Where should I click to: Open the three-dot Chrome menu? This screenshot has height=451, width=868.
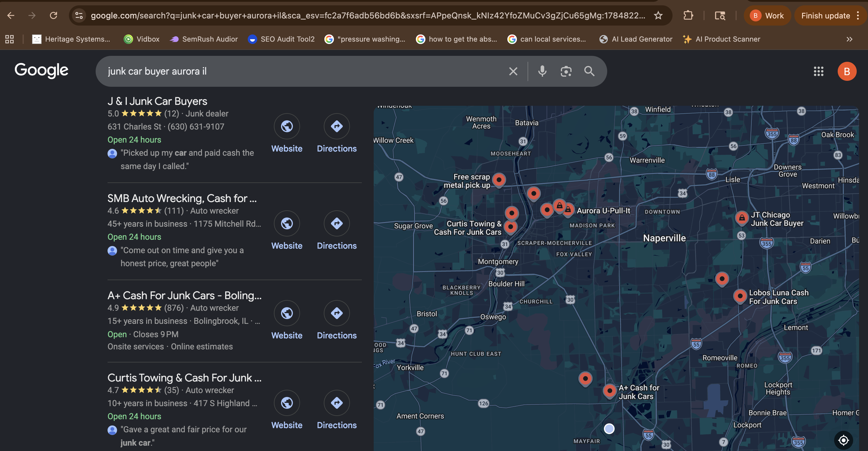[858, 15]
